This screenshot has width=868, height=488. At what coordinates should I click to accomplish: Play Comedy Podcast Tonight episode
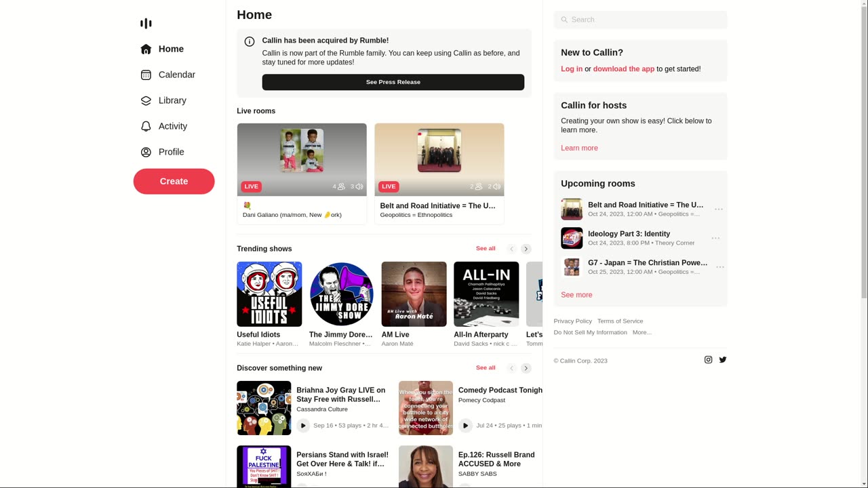pyautogui.click(x=465, y=426)
